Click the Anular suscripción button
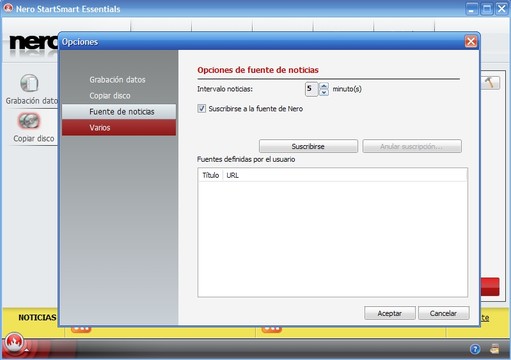 tap(412, 146)
